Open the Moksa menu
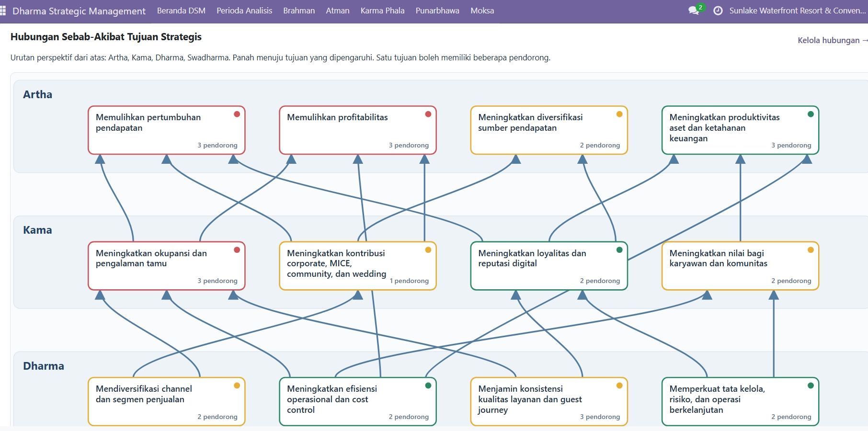Viewport: 868px width, 431px height. point(482,11)
